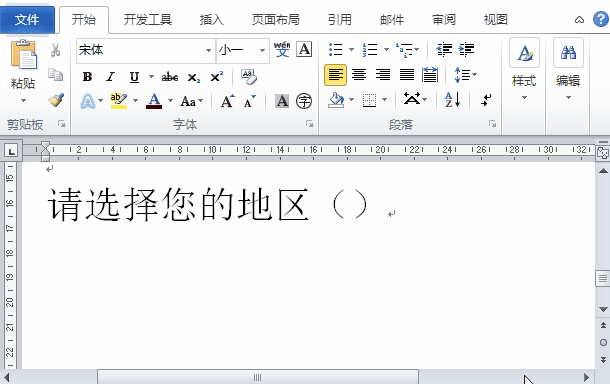Center align the paragraph
Viewport: 610px width, 384px height.
[x=359, y=75]
